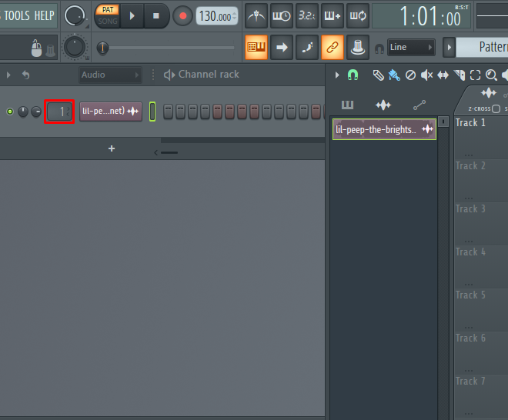Click the Play button
The height and width of the screenshot is (420, 508).
[x=132, y=15]
